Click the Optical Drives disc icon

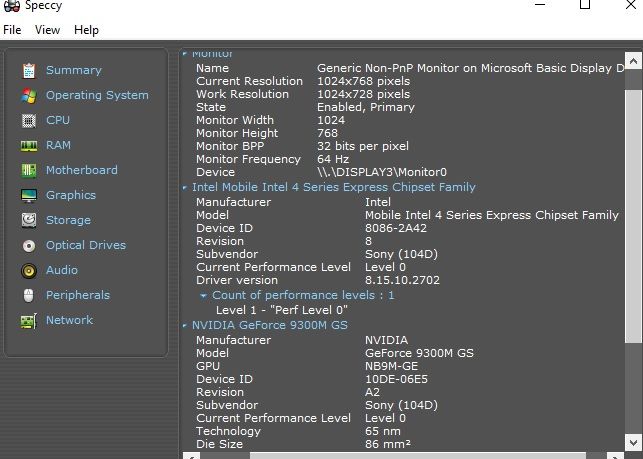coord(28,245)
